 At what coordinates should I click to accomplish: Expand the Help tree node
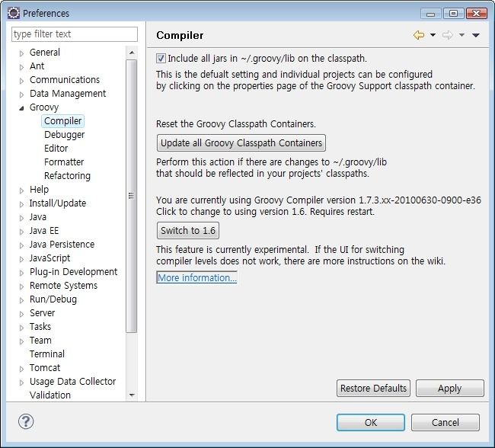(x=21, y=190)
